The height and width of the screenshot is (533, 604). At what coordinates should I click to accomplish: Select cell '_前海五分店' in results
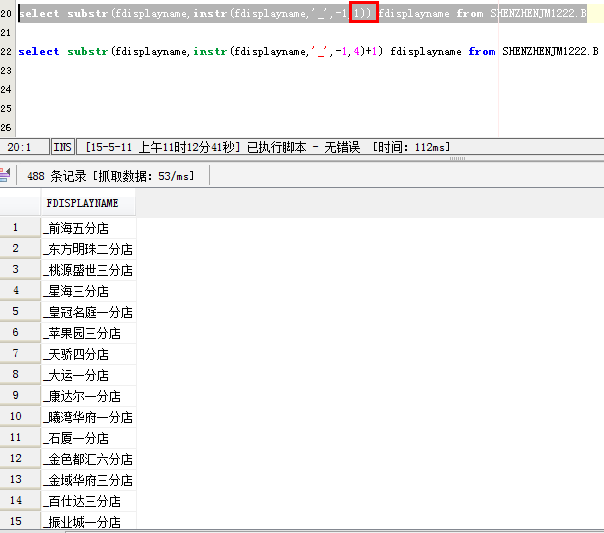coord(88,228)
